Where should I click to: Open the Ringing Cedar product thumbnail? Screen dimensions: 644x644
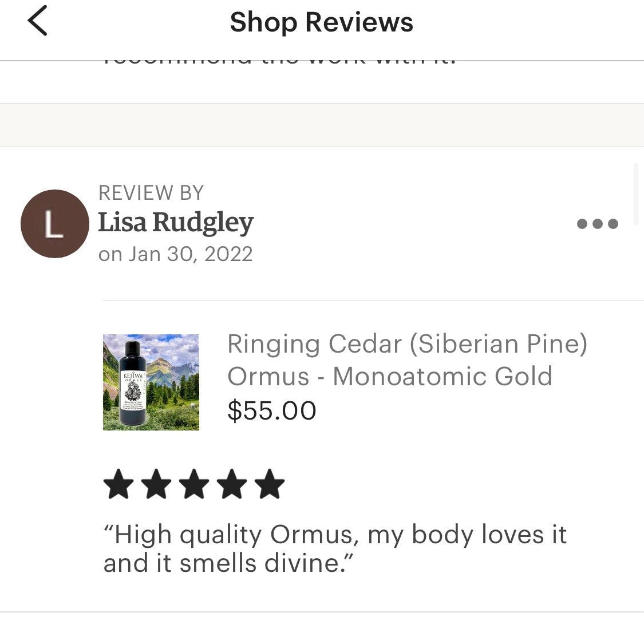click(x=151, y=382)
